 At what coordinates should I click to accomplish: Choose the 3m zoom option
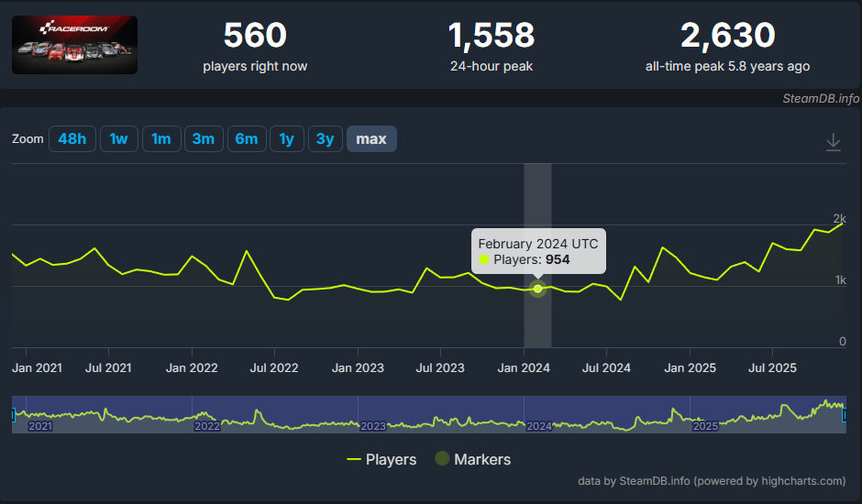click(x=203, y=139)
